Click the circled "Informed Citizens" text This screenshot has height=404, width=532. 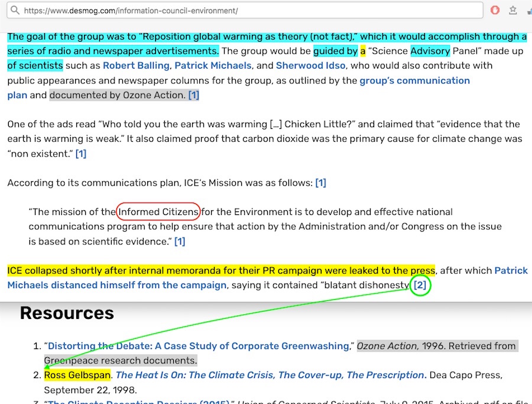[x=158, y=212]
